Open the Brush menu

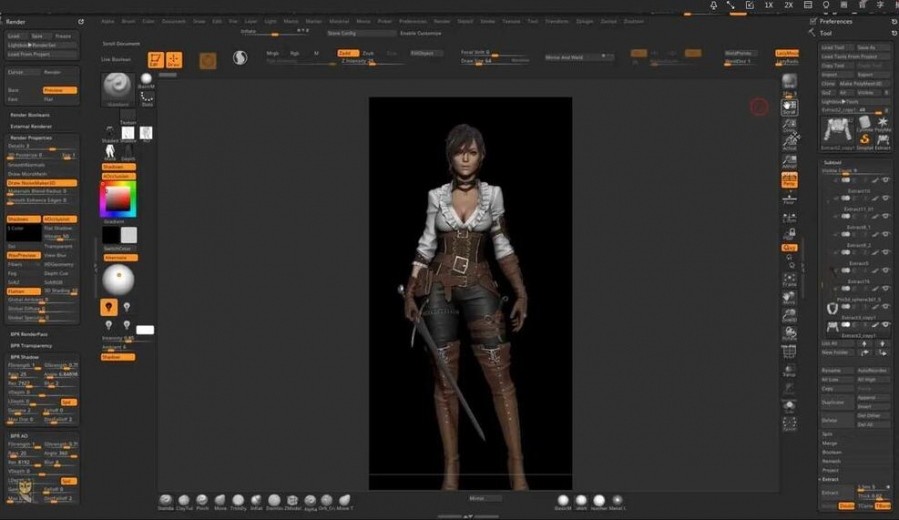pos(128,21)
